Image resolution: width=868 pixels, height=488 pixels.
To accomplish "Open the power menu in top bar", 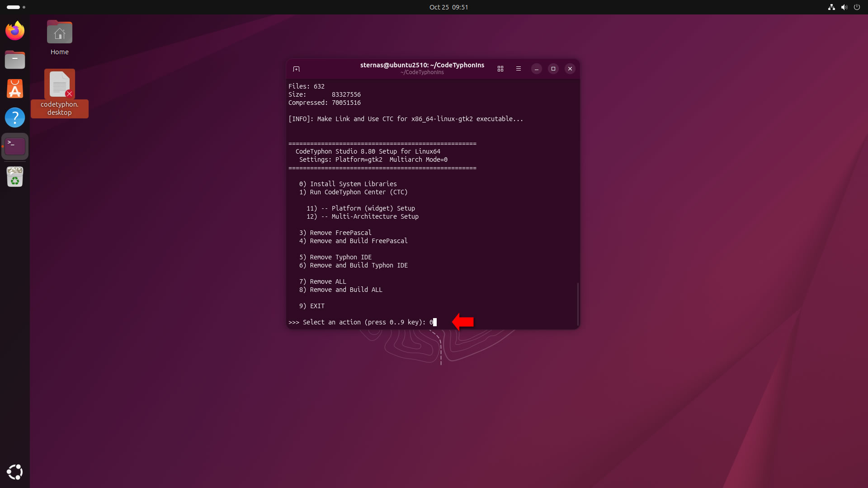I will pyautogui.click(x=857, y=7).
